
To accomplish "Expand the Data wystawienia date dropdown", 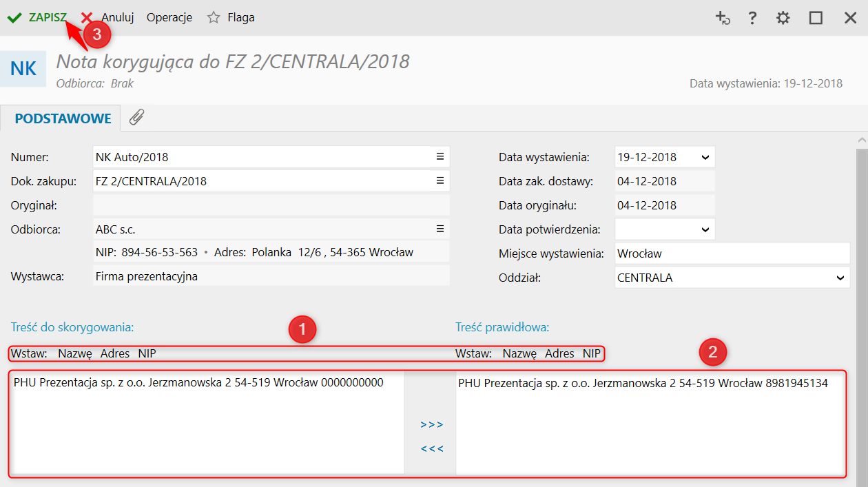I will pyautogui.click(x=705, y=157).
